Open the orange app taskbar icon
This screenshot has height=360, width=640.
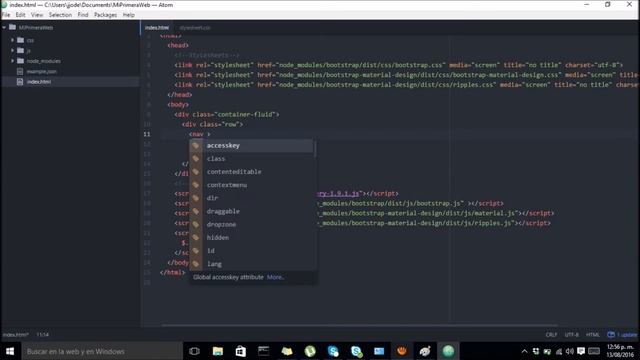[402, 351]
